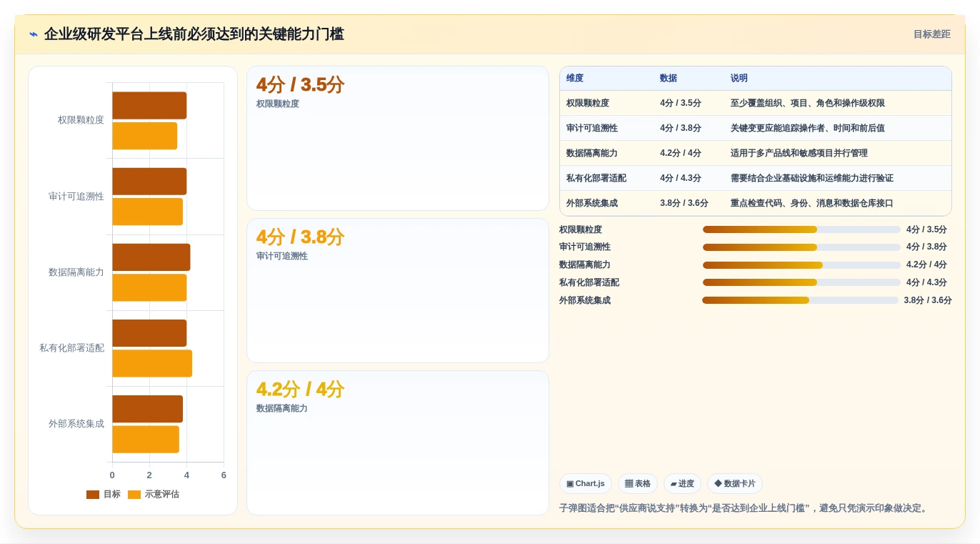980x544 pixels.
Task: Click the 数据卡片 tag chip
Action: [x=735, y=484]
